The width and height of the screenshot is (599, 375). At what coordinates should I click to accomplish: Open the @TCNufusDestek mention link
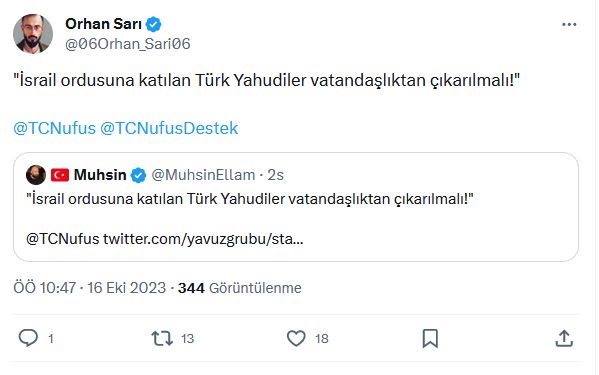[169, 128]
